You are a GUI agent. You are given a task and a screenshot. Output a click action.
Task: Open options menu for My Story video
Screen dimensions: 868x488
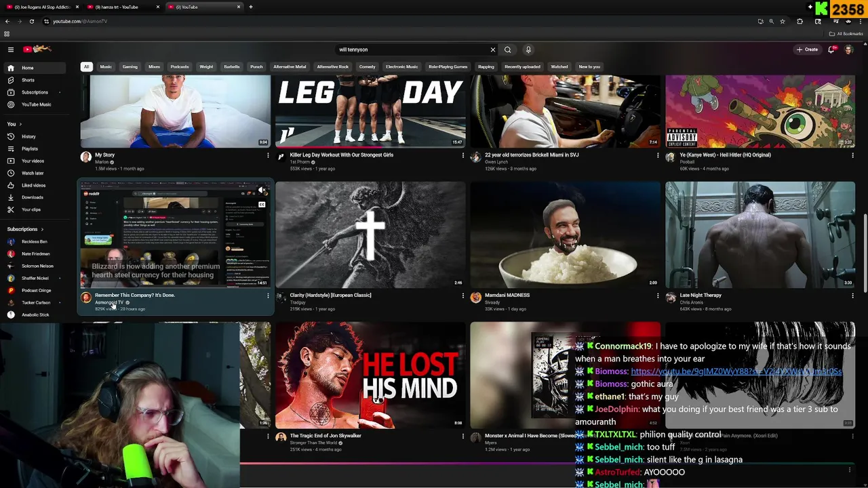[268, 155]
